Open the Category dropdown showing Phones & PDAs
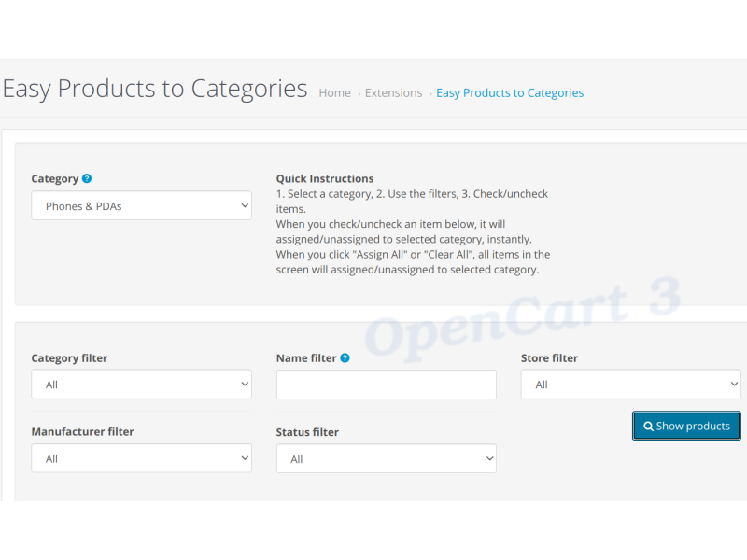747x560 pixels. (141, 205)
